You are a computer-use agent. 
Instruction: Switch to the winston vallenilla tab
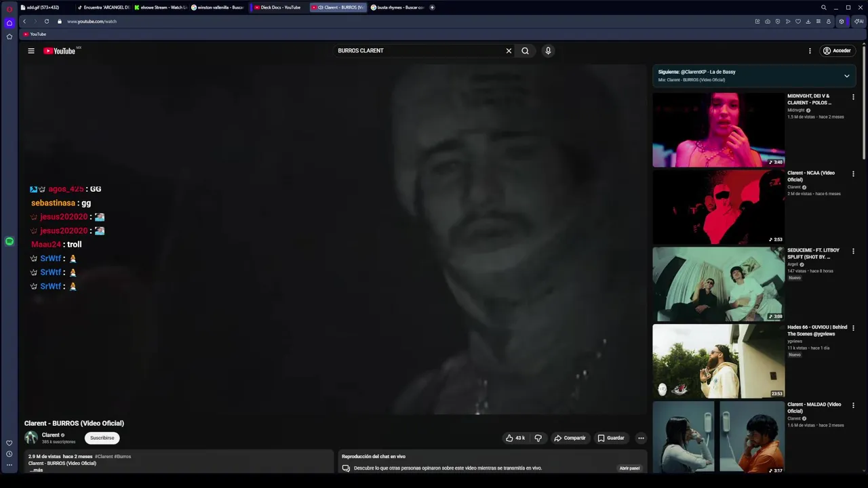pos(218,7)
